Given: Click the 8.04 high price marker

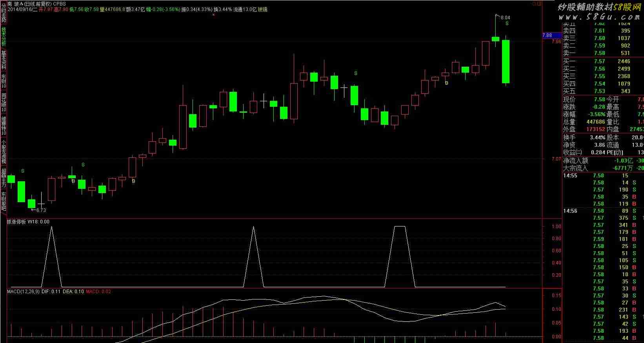Looking at the screenshot, I should (x=505, y=17).
